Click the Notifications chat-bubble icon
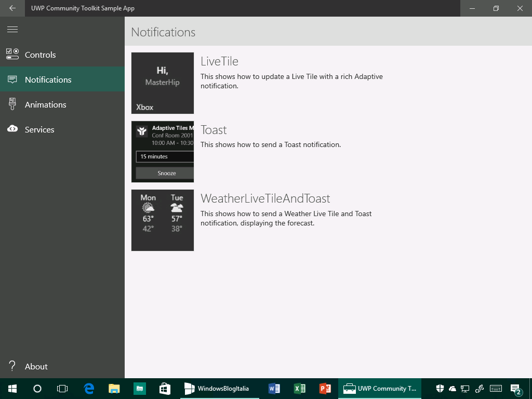Image resolution: width=532 pixels, height=399 pixels. tap(12, 79)
